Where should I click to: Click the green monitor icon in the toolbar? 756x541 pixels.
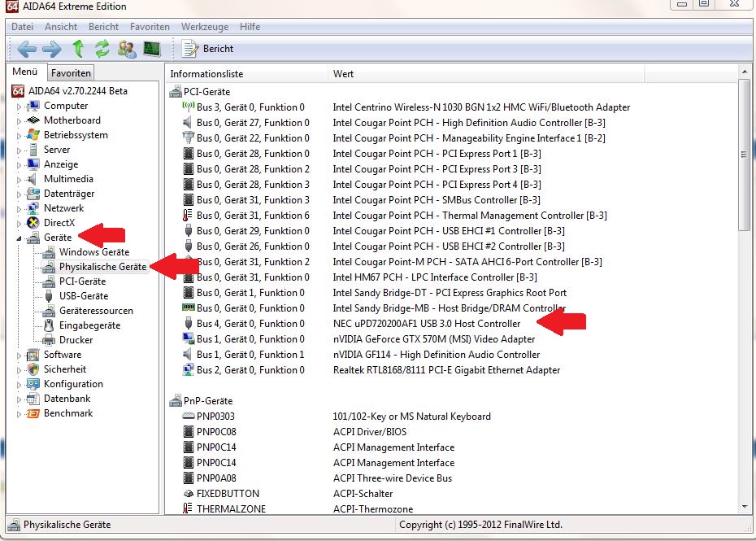tap(152, 49)
